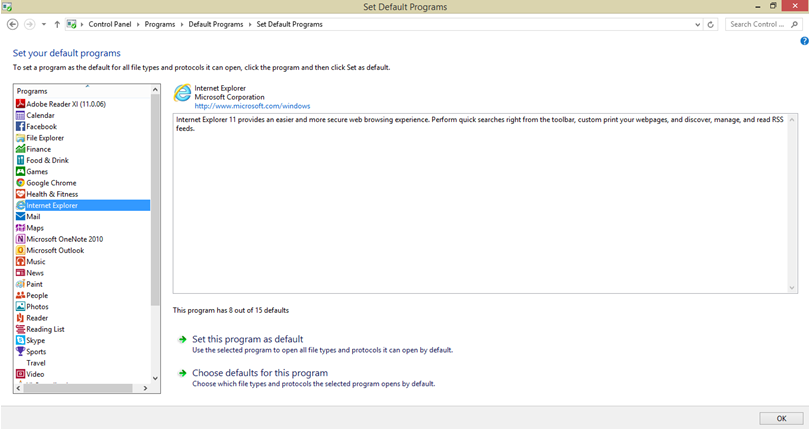809x429 pixels.
Task: Click Set Default Programs breadcrumb
Action: click(289, 24)
